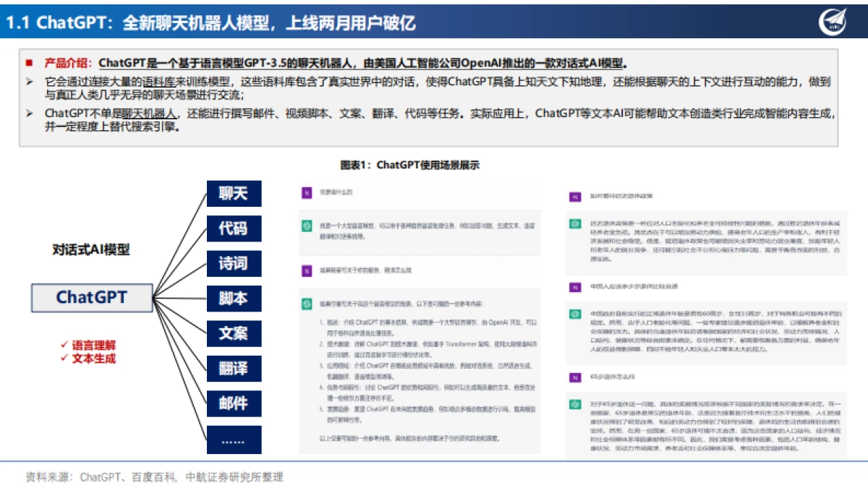Click the green ChatGPT avatar on first reply
The width and height of the screenshot is (868, 488).
point(307,224)
